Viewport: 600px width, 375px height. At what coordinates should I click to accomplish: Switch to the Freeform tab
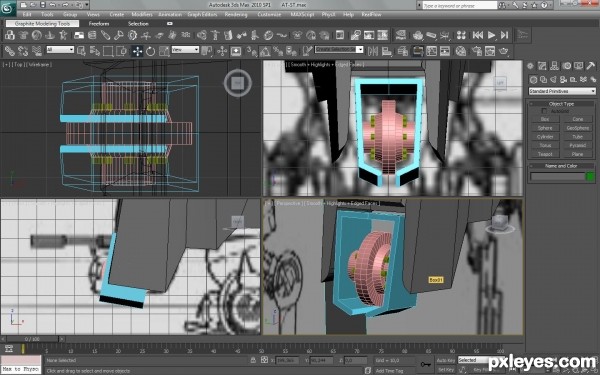point(99,24)
